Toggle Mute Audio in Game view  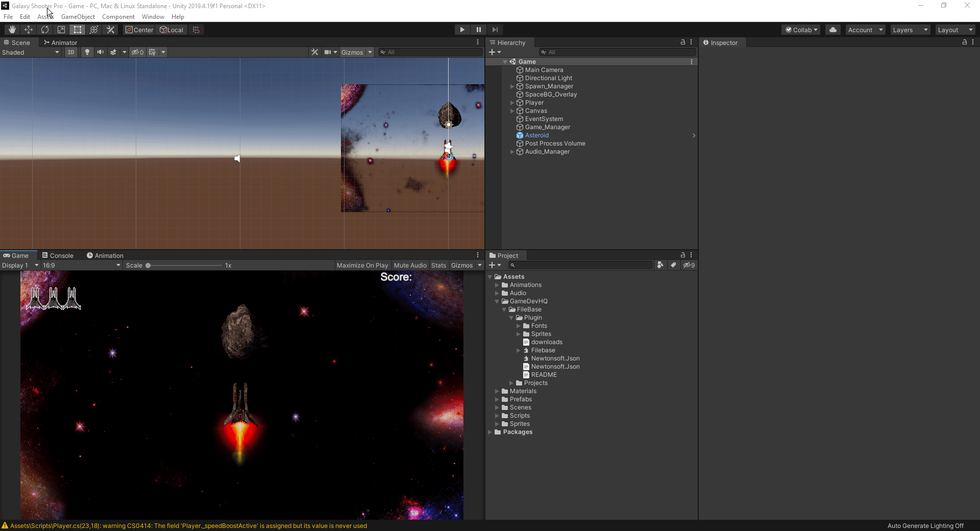click(x=410, y=265)
